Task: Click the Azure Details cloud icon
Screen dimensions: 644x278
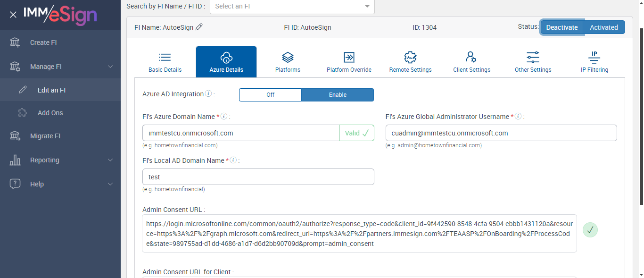Action: point(226,58)
